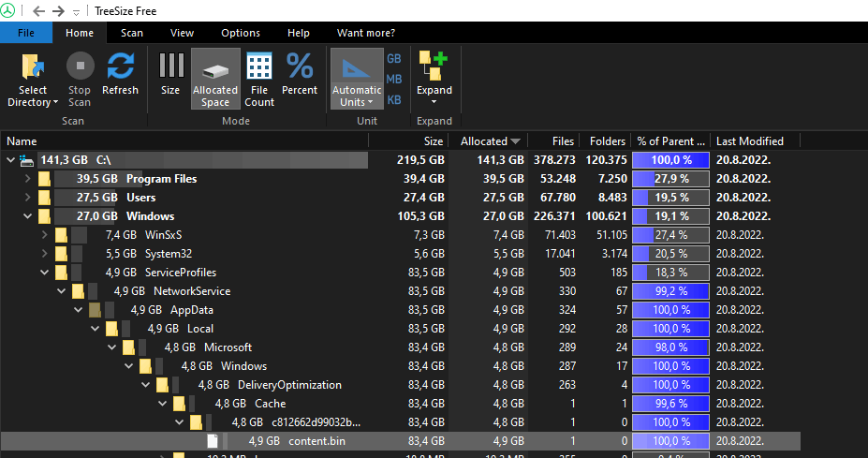The image size is (868, 458).
Task: Click the 99,6 % bar for Cache
Action: click(671, 404)
